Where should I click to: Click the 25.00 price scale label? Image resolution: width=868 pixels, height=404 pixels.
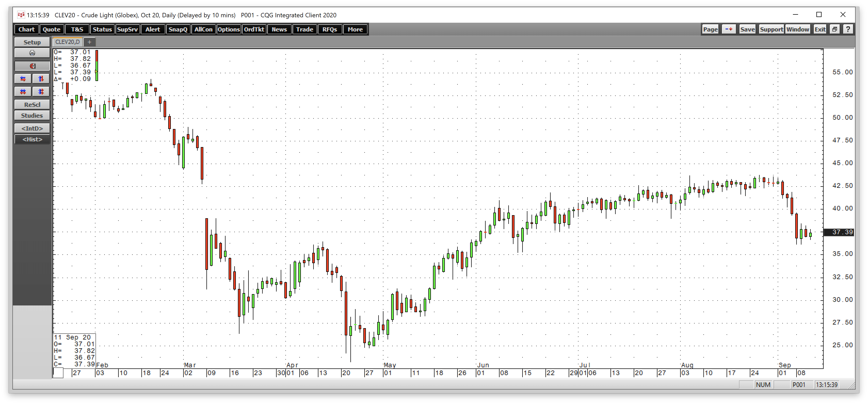(x=842, y=345)
